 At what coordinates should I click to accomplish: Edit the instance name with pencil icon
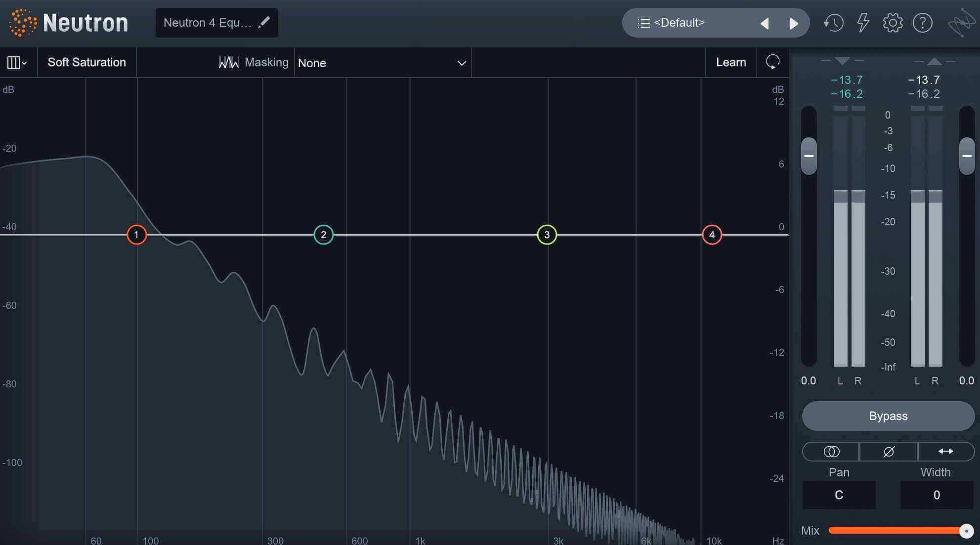pos(264,22)
